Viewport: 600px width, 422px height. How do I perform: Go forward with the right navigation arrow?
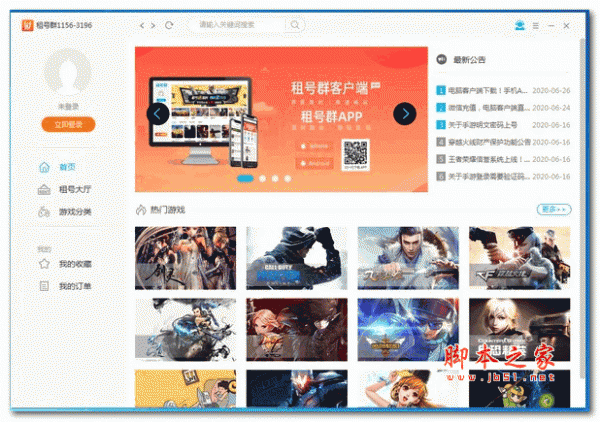[x=153, y=25]
